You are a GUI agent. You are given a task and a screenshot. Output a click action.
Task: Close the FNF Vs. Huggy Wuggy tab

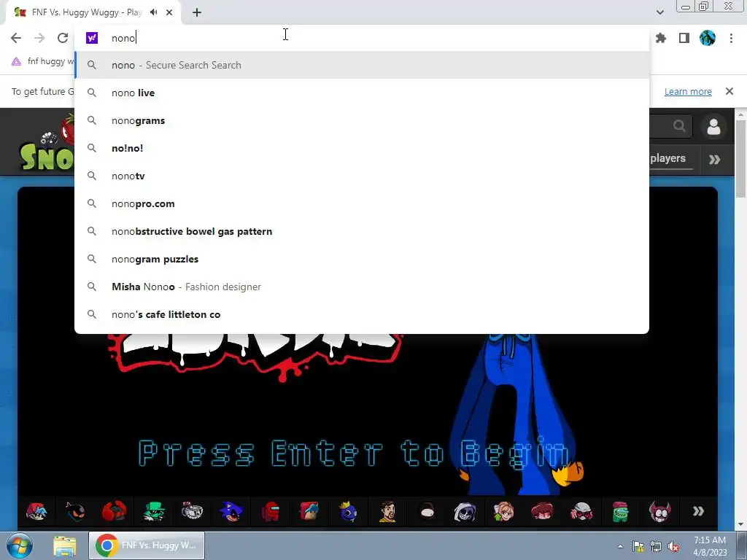(x=169, y=12)
